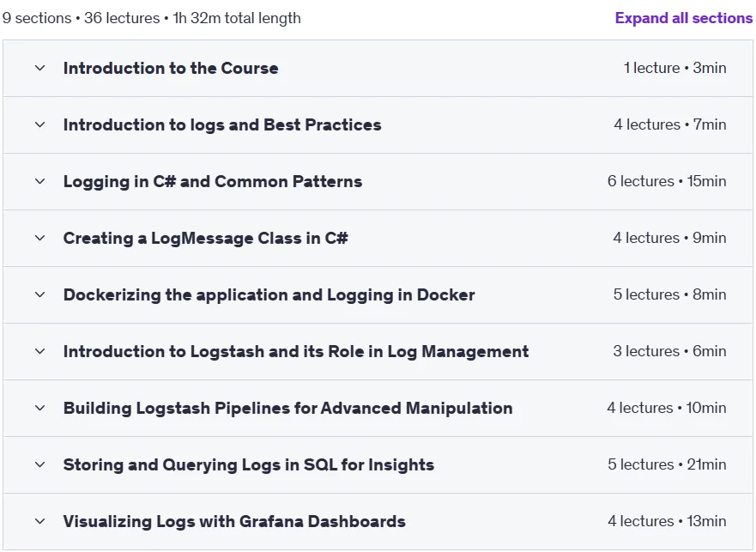756x552 pixels.
Task: Click the 5 lectures 21min label
Action: click(x=667, y=464)
